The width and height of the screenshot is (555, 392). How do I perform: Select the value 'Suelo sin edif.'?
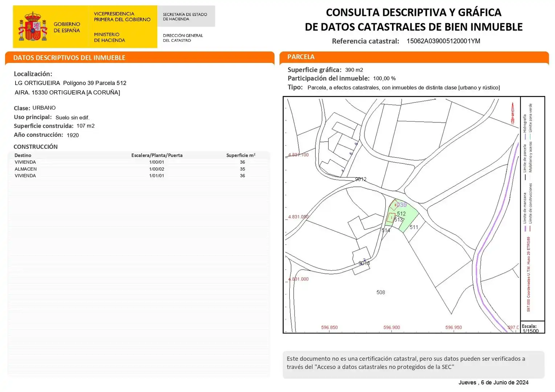[72, 118]
